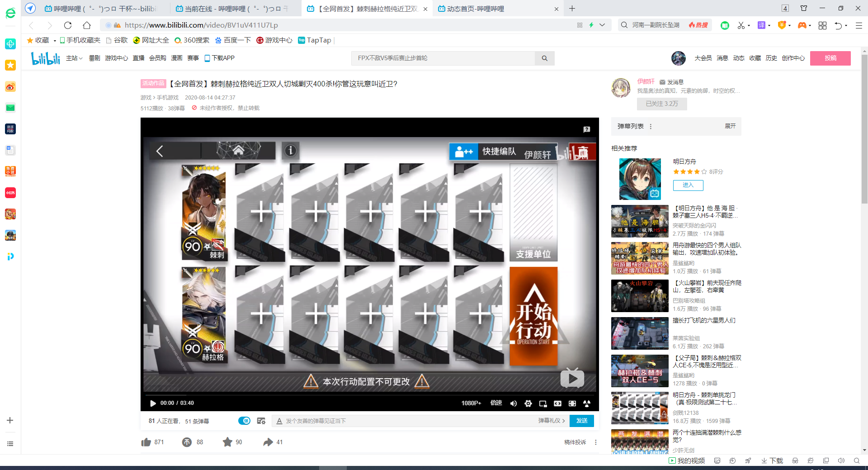The height and width of the screenshot is (470, 868).
Task: Click 发送 to send danmaku
Action: (x=582, y=421)
